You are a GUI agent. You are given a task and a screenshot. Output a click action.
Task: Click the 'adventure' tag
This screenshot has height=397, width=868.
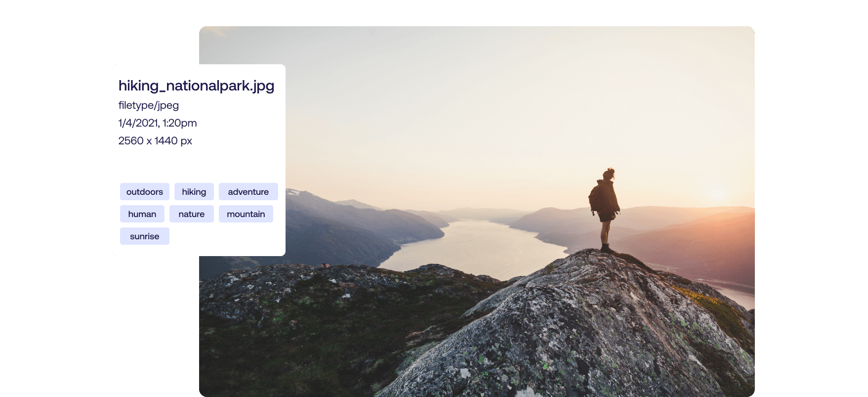[248, 192]
